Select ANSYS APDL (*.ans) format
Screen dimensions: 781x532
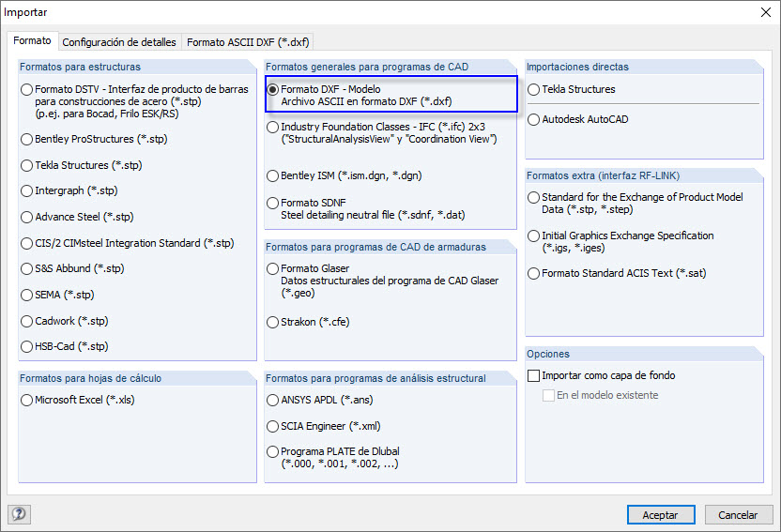point(273,401)
